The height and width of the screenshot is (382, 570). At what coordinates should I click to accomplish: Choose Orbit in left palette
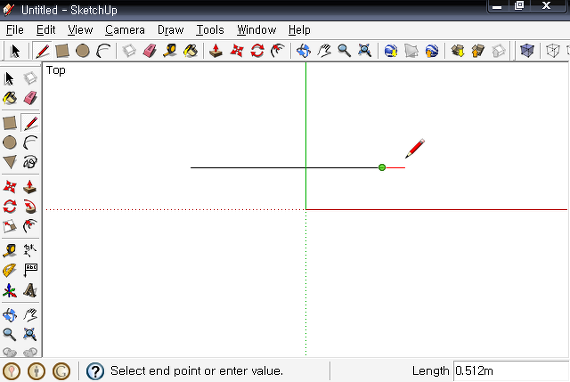pos(10,315)
